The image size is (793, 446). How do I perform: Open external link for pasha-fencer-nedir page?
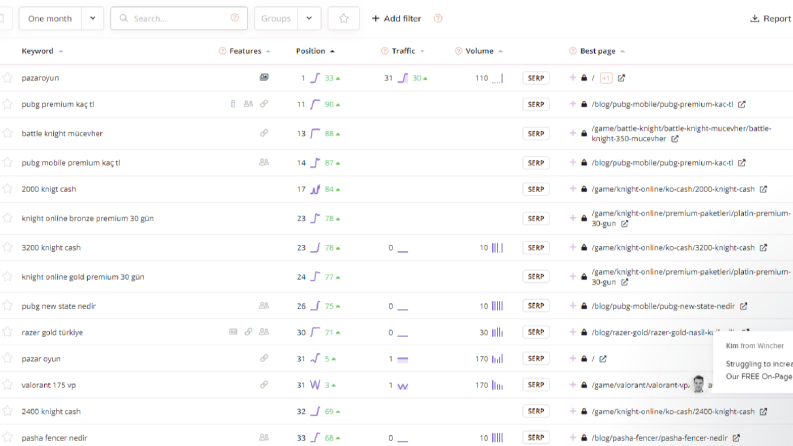(736, 438)
